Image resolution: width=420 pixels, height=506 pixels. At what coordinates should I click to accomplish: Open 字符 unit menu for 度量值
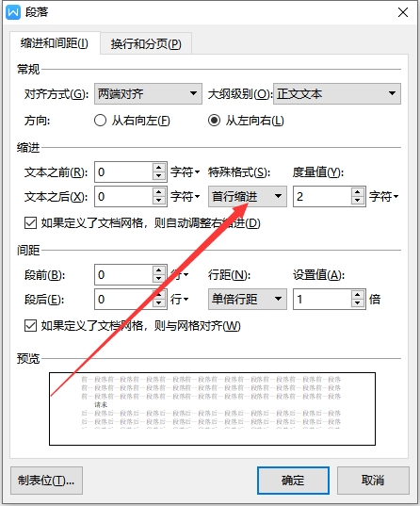(384, 197)
